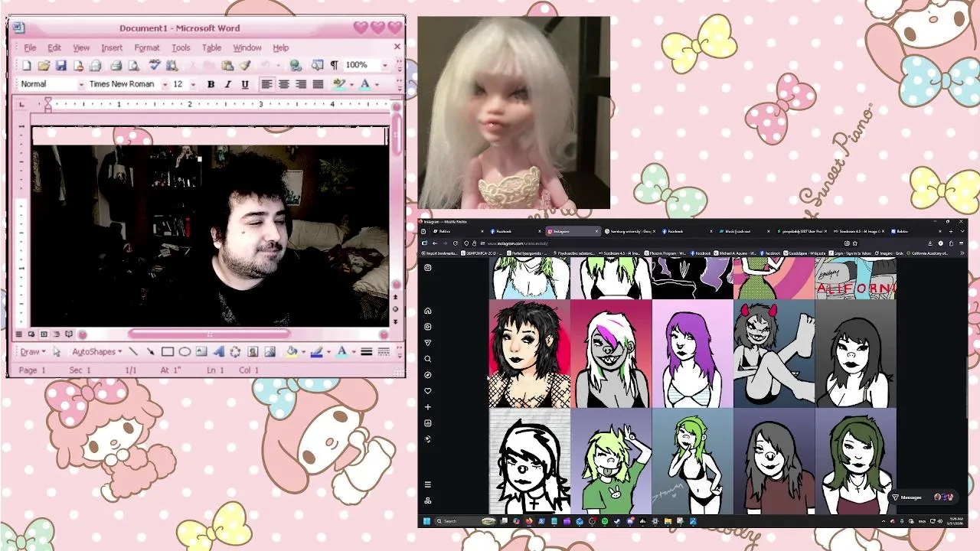
Task: Toggle Underline formatting in Word
Action: pos(245,84)
